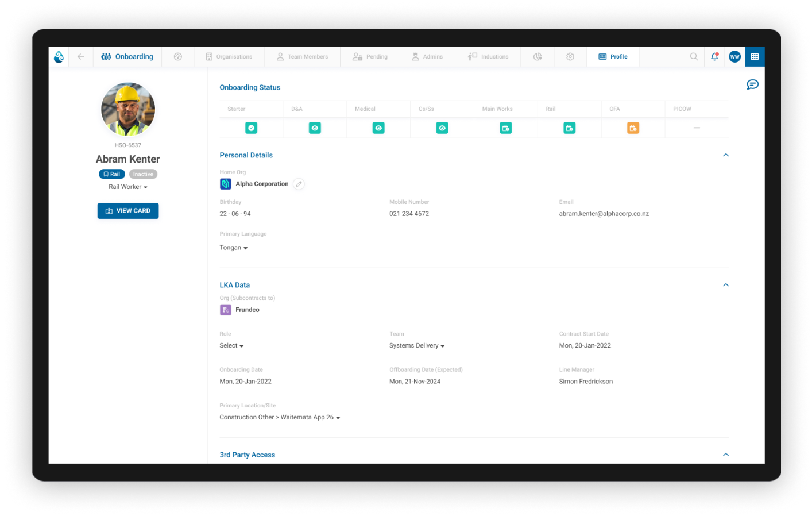Click the VIEW CARD button
The image size is (812, 516).
128,211
